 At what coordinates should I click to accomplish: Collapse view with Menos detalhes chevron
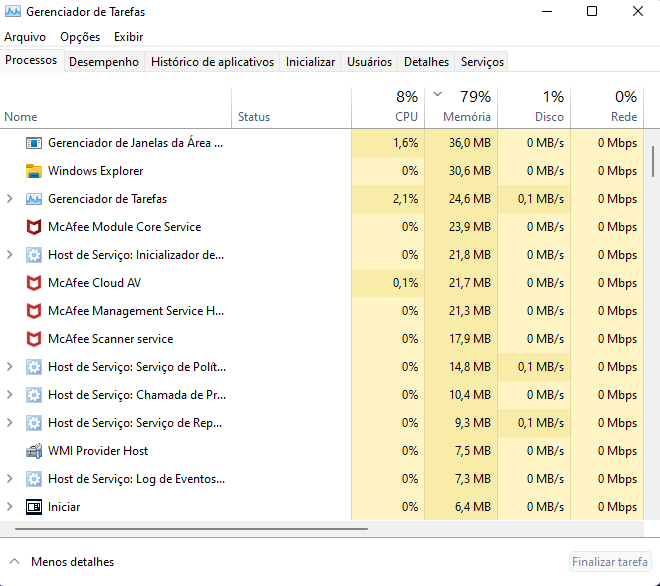[15, 562]
